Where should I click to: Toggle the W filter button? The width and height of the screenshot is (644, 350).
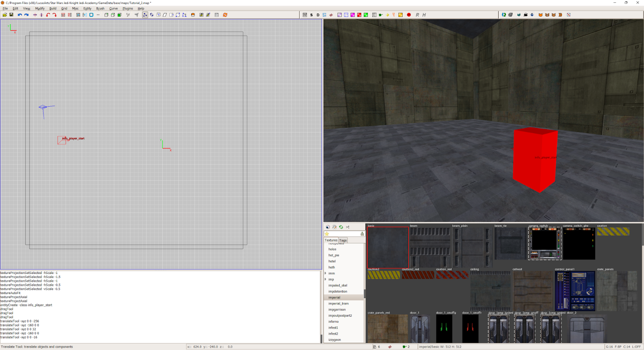coord(305,15)
